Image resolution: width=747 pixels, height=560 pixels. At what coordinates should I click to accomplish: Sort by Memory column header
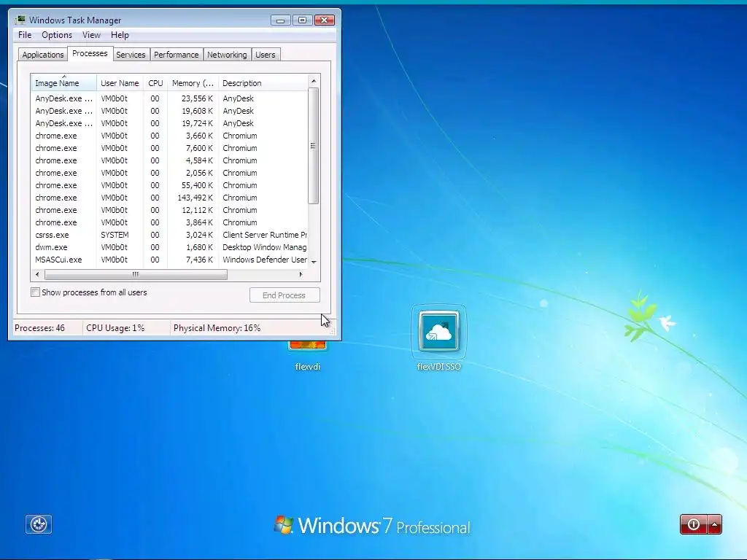coord(193,83)
